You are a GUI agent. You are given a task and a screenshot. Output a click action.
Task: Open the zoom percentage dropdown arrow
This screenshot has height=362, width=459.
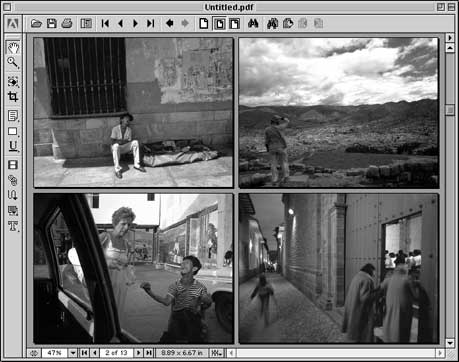coord(72,353)
